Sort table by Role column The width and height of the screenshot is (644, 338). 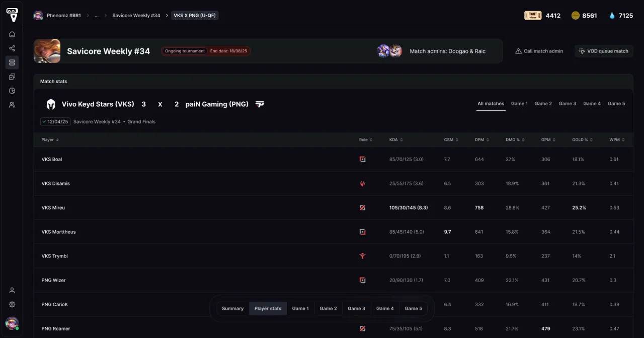click(x=366, y=140)
